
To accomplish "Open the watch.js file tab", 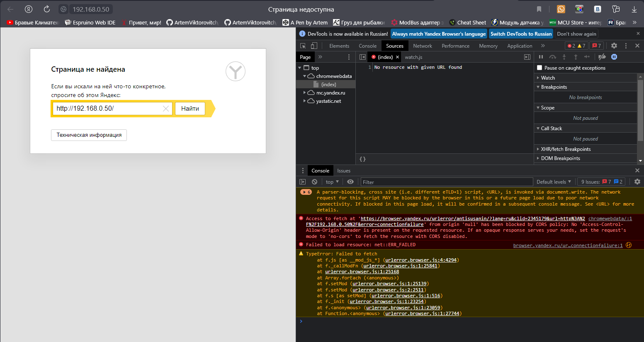I will (x=413, y=57).
